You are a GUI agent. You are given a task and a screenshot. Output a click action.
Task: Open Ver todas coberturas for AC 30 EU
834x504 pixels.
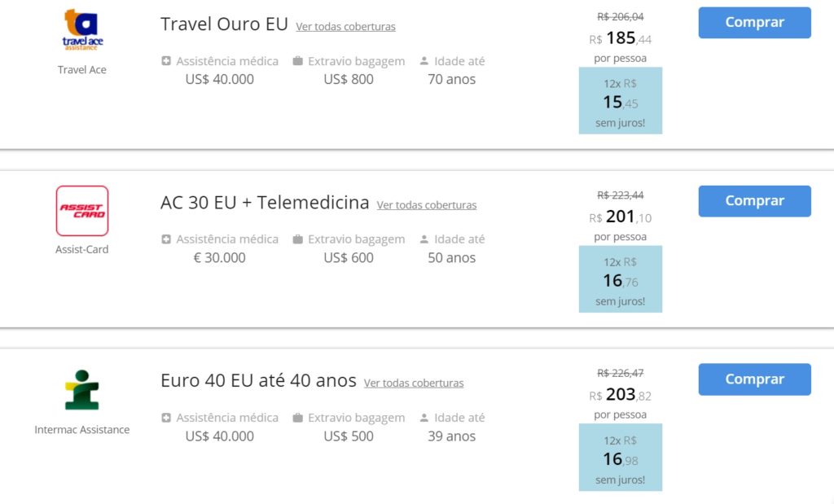coord(427,204)
